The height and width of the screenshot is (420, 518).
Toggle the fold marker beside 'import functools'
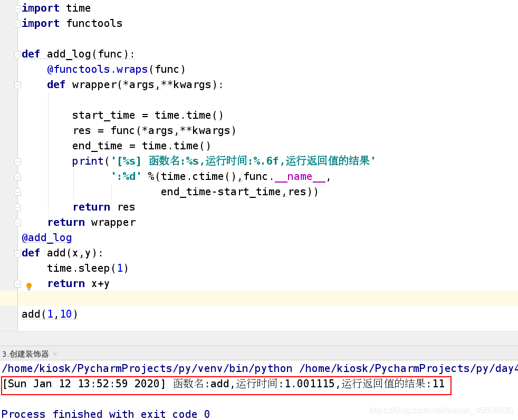(x=17, y=24)
